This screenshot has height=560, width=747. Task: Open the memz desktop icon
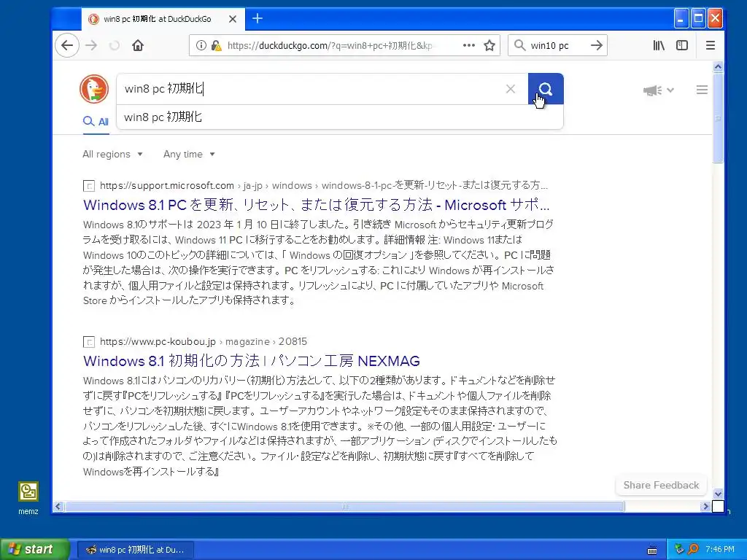point(28,498)
